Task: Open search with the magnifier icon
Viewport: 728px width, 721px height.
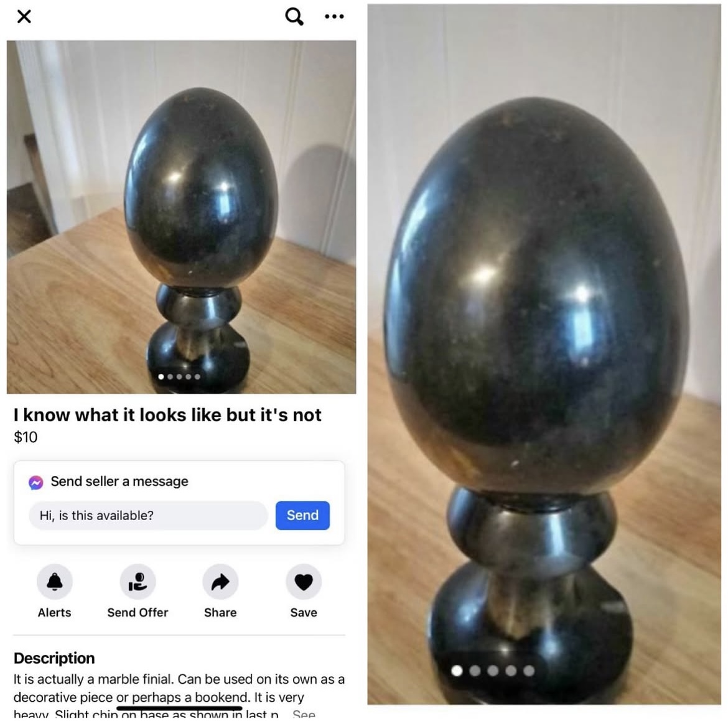Action: [294, 17]
